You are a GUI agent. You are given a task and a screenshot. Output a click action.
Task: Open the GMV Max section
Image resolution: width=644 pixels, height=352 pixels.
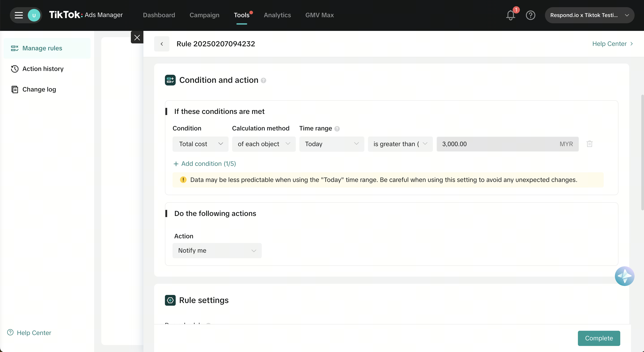tap(319, 15)
